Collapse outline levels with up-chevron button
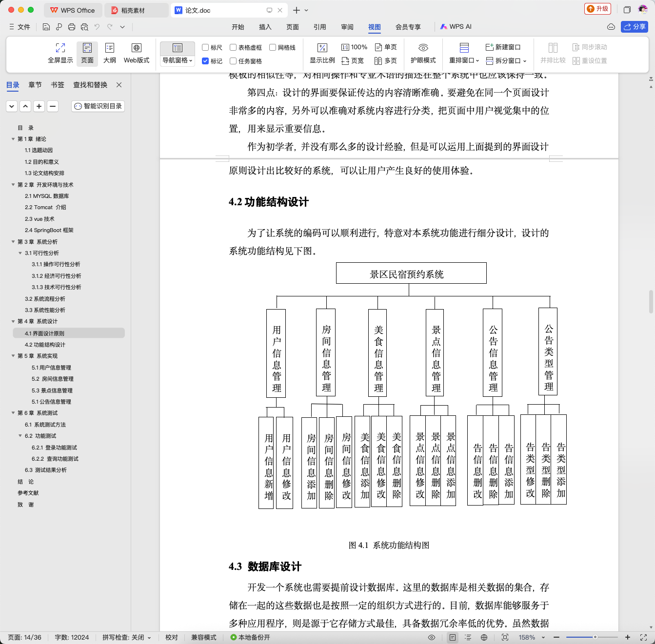Viewport: 655px width, 644px height. click(25, 106)
